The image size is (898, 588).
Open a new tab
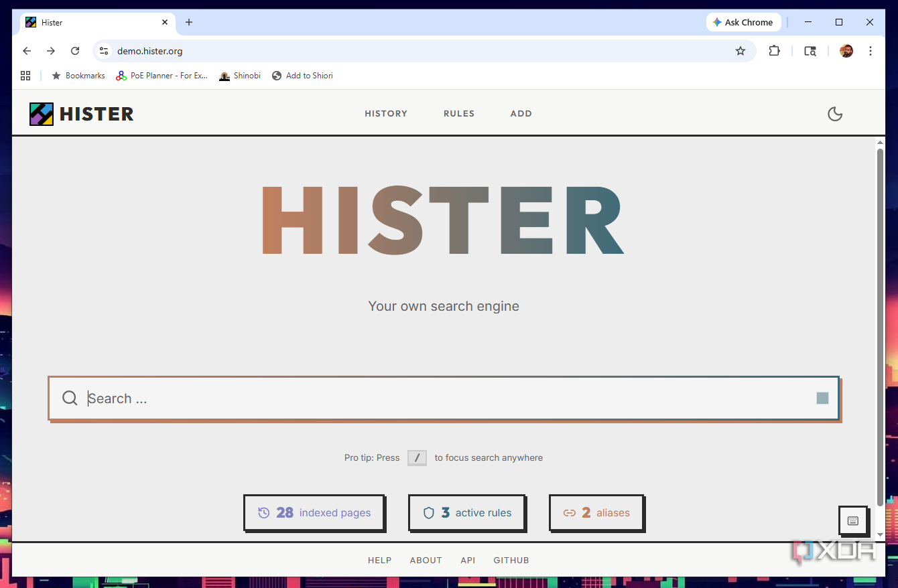click(x=189, y=22)
